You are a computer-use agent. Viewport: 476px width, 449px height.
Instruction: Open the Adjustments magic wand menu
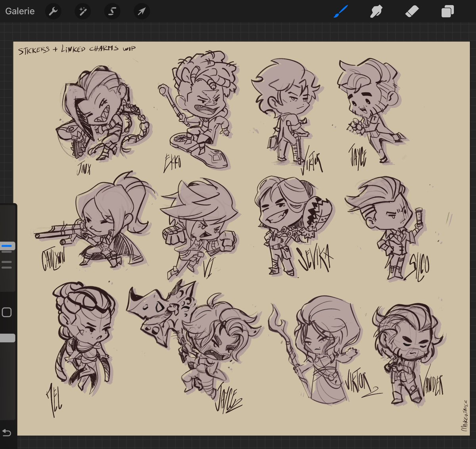click(83, 11)
